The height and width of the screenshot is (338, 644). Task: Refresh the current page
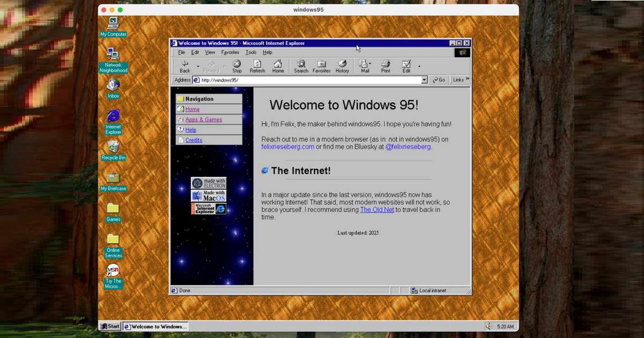257,66
